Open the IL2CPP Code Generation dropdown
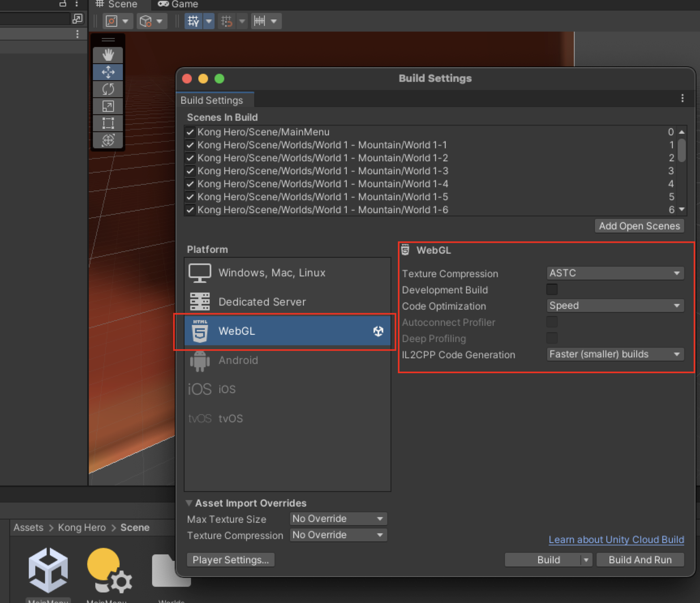Image resolution: width=700 pixels, height=603 pixels. click(615, 354)
